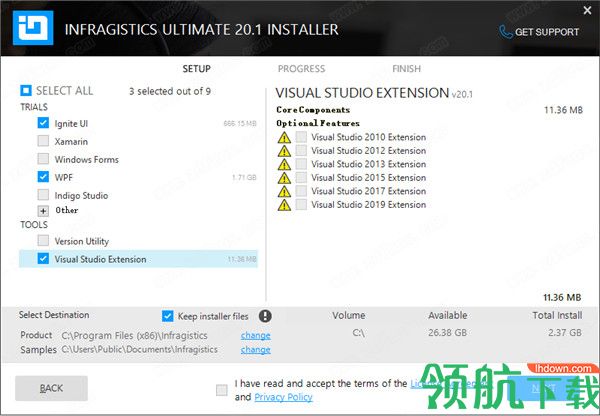The width and height of the screenshot is (600, 416).
Task: Select the Xamarin label
Action: point(71,142)
